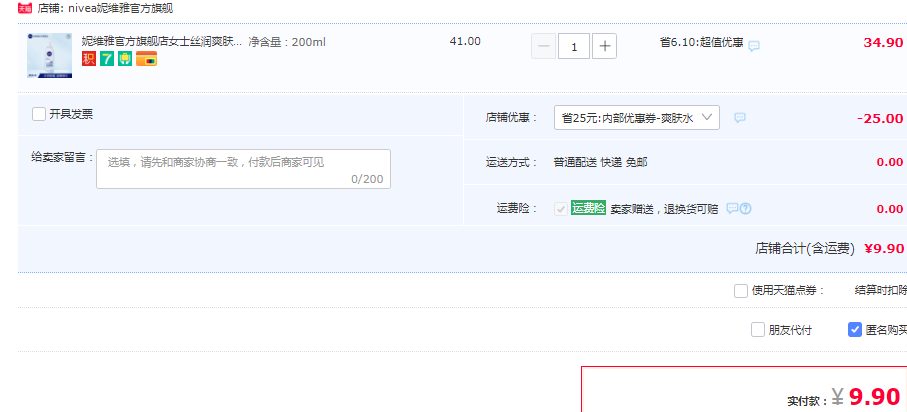This screenshot has height=412, width=907.
Task: Click the 普通配送 快递 免邮 shipping text
Action: (x=600, y=163)
